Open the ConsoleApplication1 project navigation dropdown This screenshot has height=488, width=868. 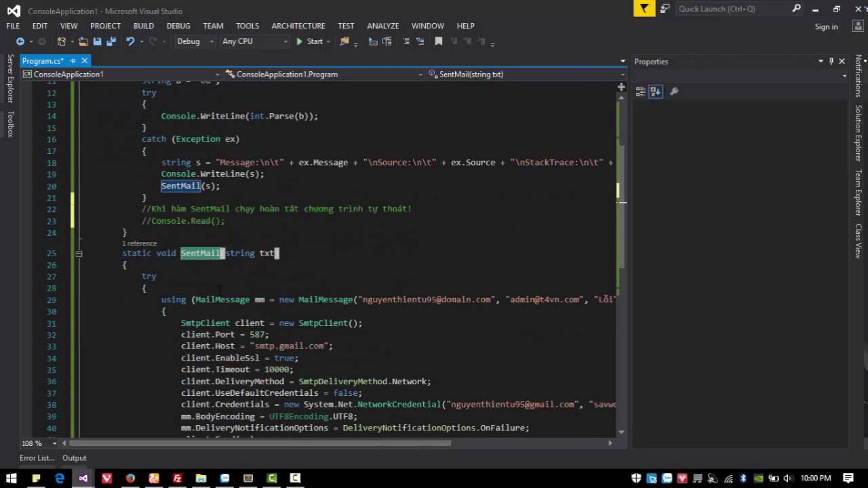(x=217, y=75)
